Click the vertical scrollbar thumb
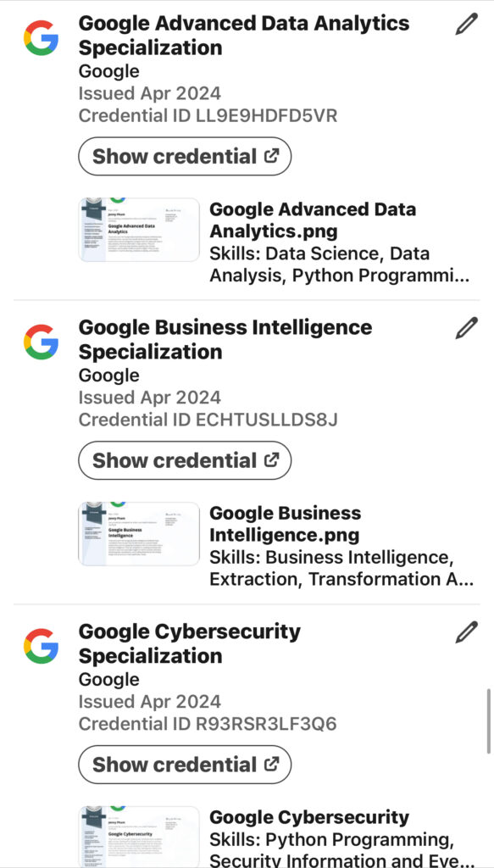Image resolution: width=494 pixels, height=868 pixels. (x=488, y=721)
